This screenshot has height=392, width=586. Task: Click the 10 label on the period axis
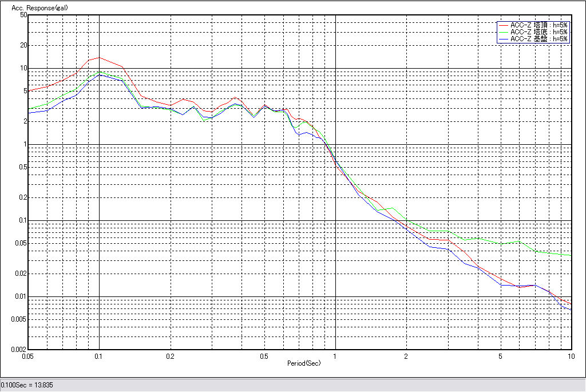(571, 356)
